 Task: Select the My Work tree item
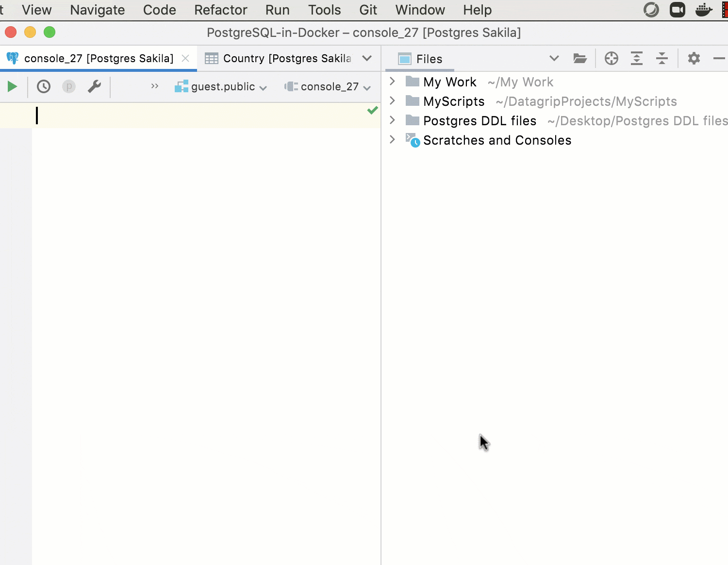(450, 82)
